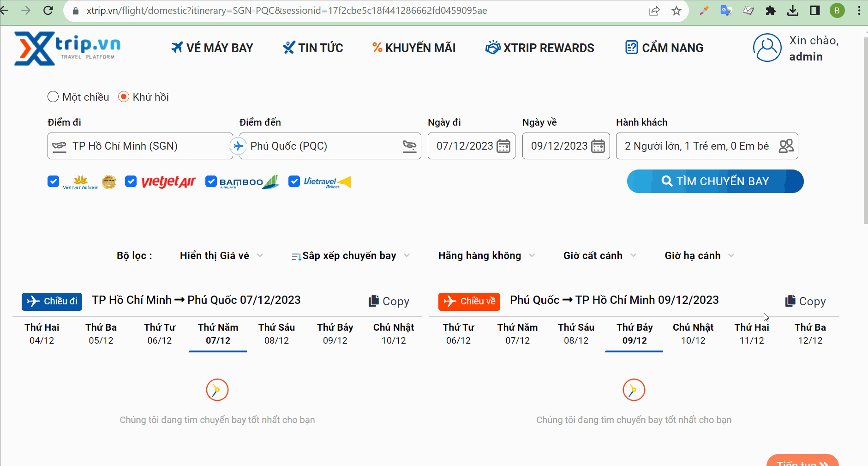Screen dimensions: 868x466
Task: Click the Pacific Airlines round logo
Action: tap(109, 182)
